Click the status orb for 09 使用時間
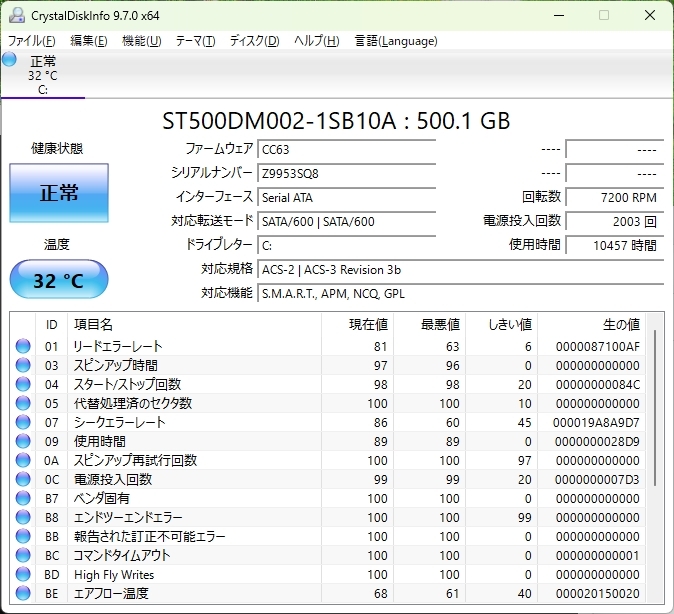Viewport: 674px width, 614px height. coord(23,441)
